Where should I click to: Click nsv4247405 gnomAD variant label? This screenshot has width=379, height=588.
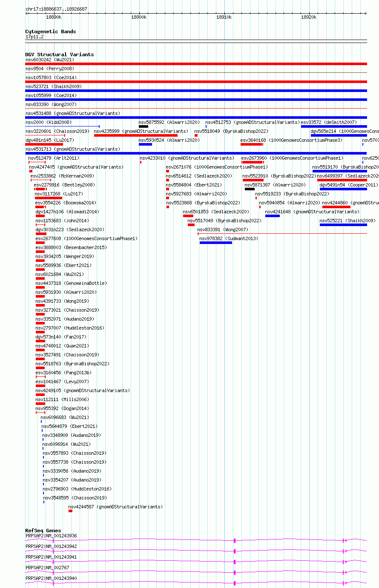pos(76,167)
